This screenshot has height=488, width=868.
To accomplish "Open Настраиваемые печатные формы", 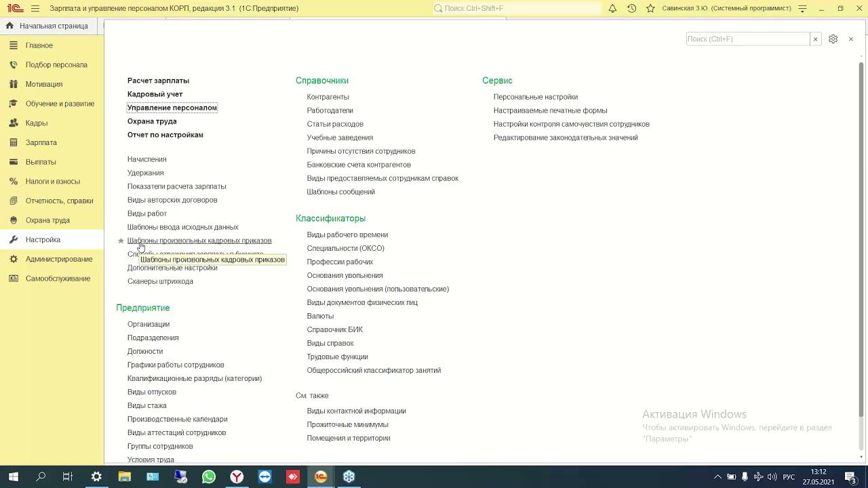I will tap(550, 110).
